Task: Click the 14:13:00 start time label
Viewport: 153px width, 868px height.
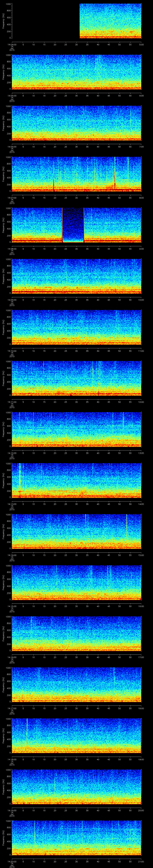Action: coord(12,504)
